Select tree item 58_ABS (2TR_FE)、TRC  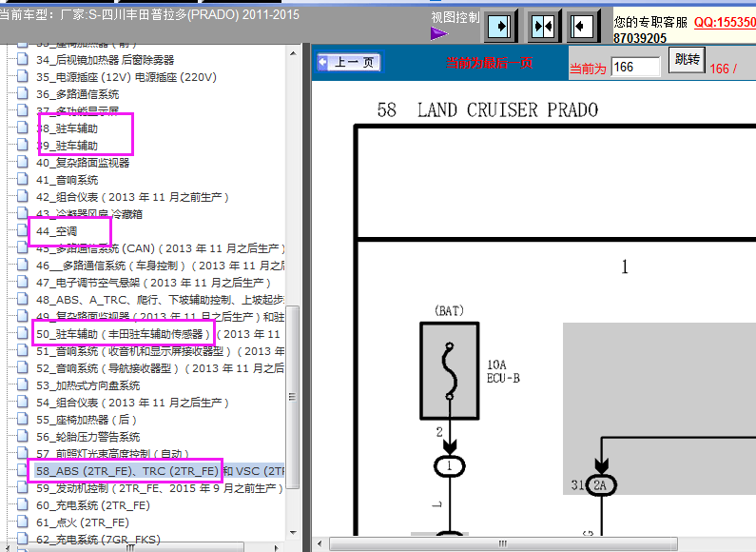pos(160,471)
